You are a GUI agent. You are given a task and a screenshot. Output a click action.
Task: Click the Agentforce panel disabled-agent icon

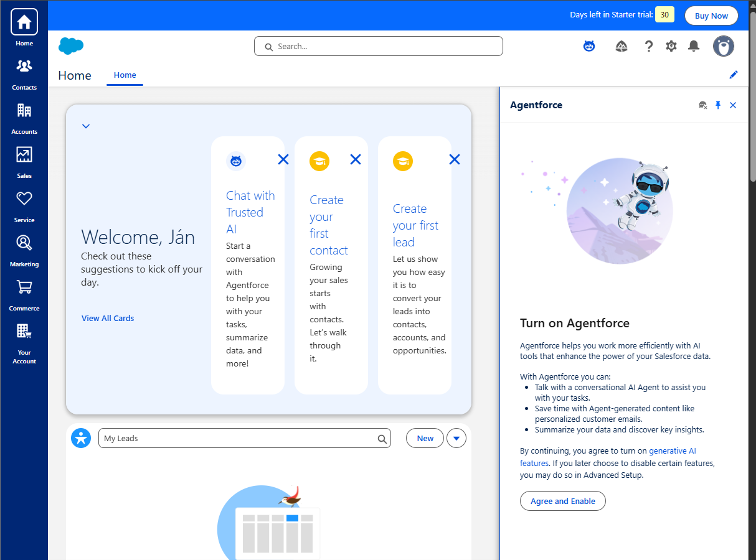pos(703,105)
